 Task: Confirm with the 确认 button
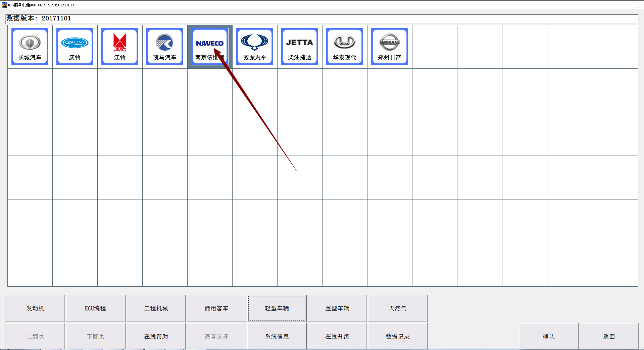pos(549,336)
